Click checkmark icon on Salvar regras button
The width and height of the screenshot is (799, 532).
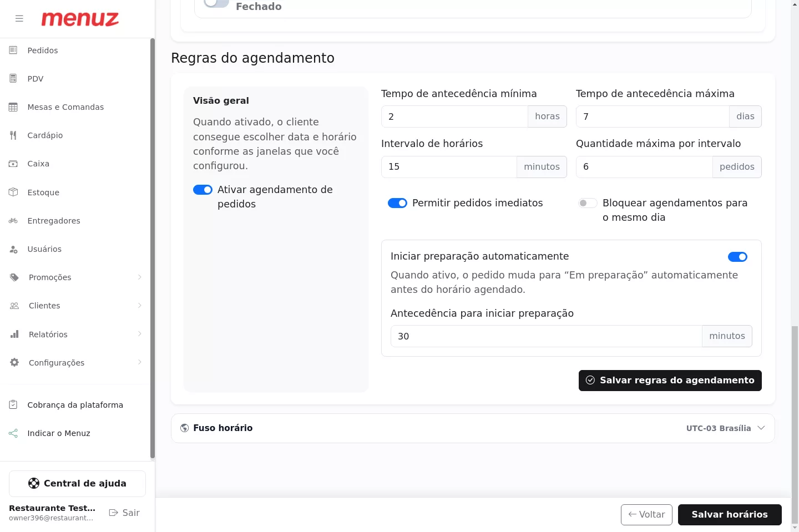tap(590, 380)
